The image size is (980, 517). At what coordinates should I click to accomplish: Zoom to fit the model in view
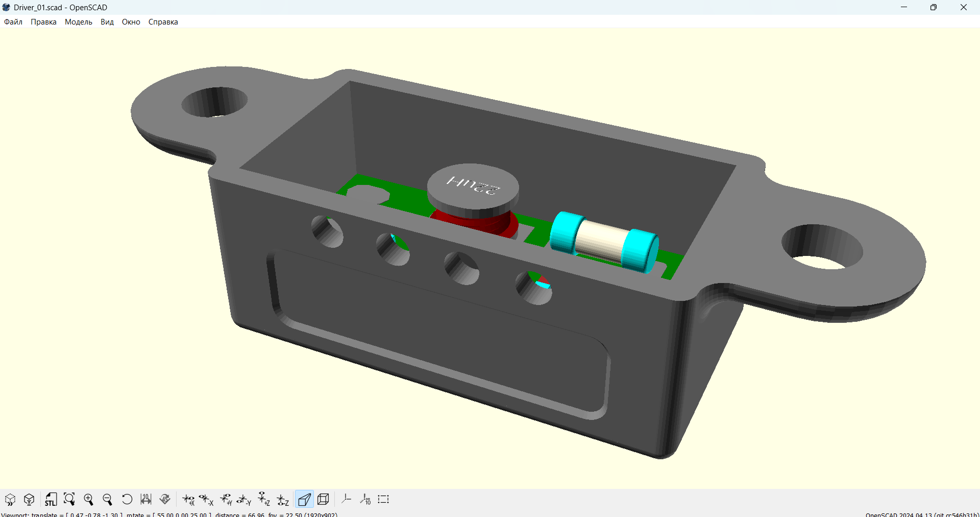69,499
